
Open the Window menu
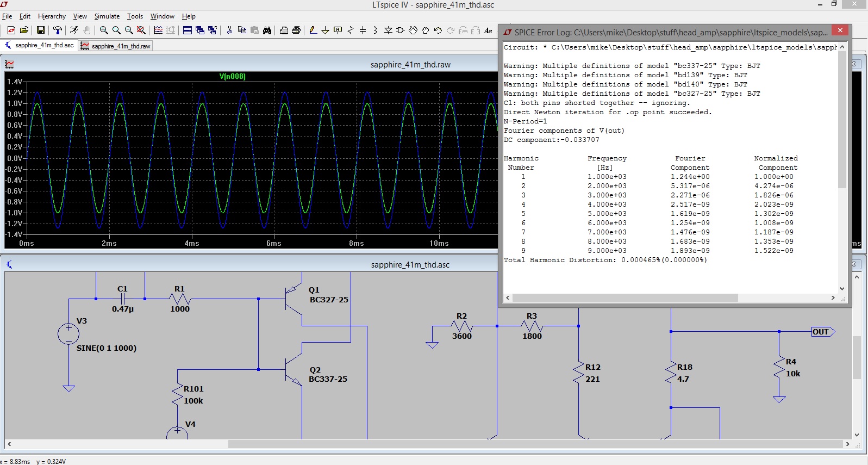coord(163,16)
